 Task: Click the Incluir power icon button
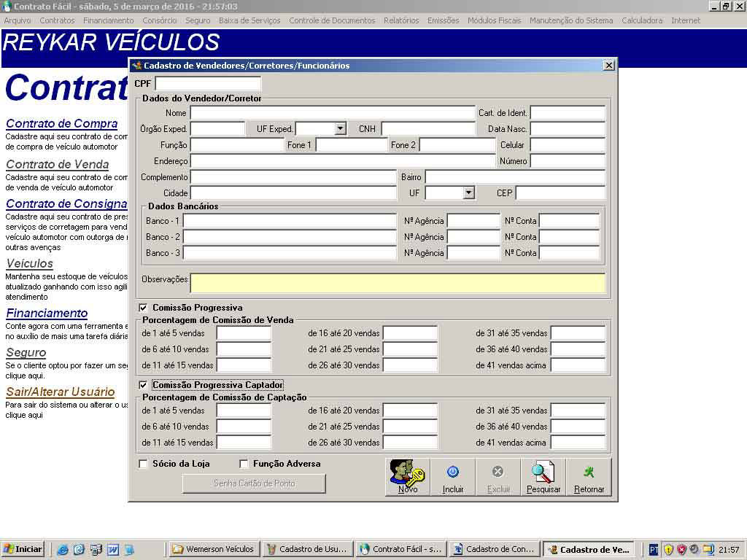452,477
